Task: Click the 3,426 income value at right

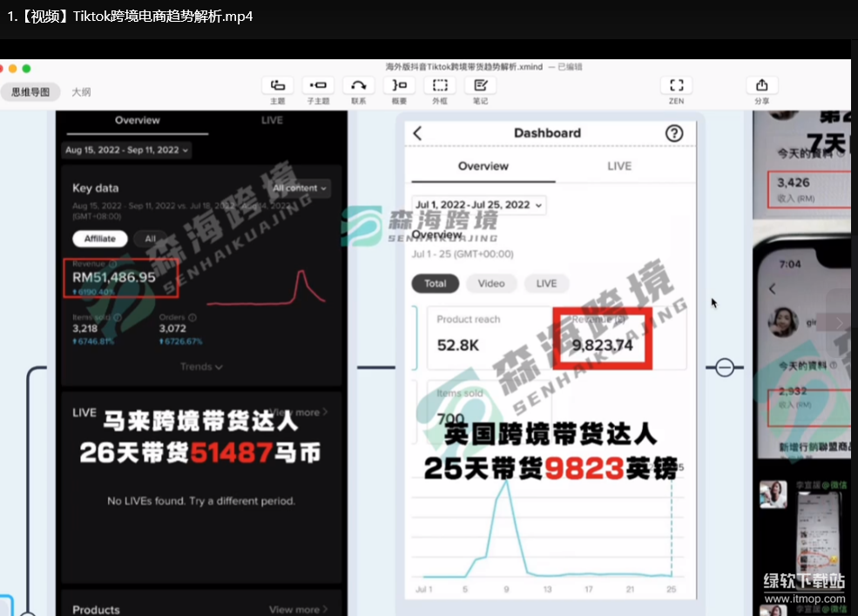Action: [793, 182]
